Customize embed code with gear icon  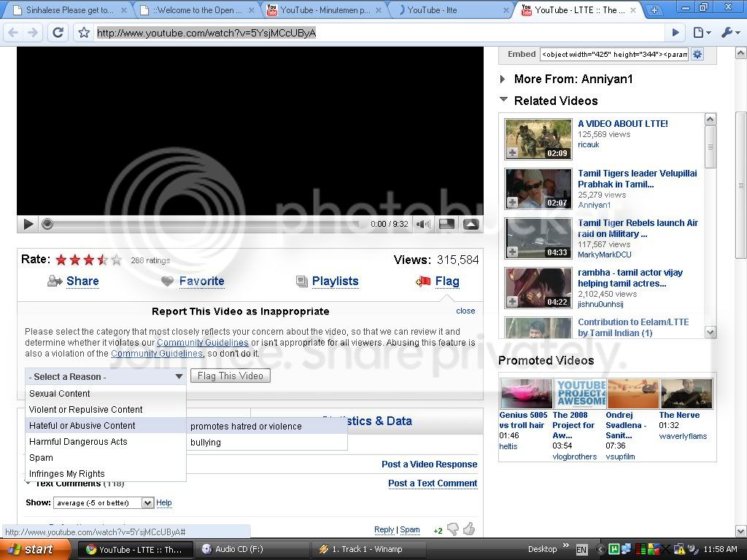(x=697, y=54)
